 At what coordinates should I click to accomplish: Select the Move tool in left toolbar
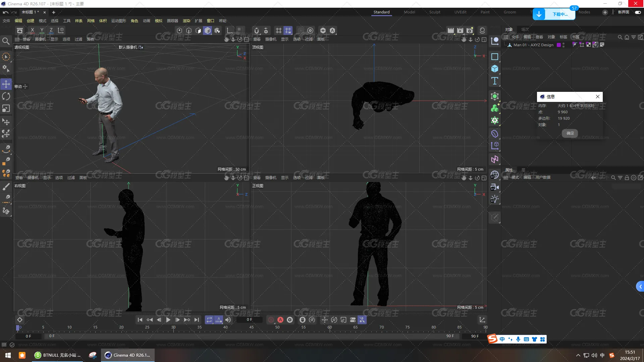(6, 84)
